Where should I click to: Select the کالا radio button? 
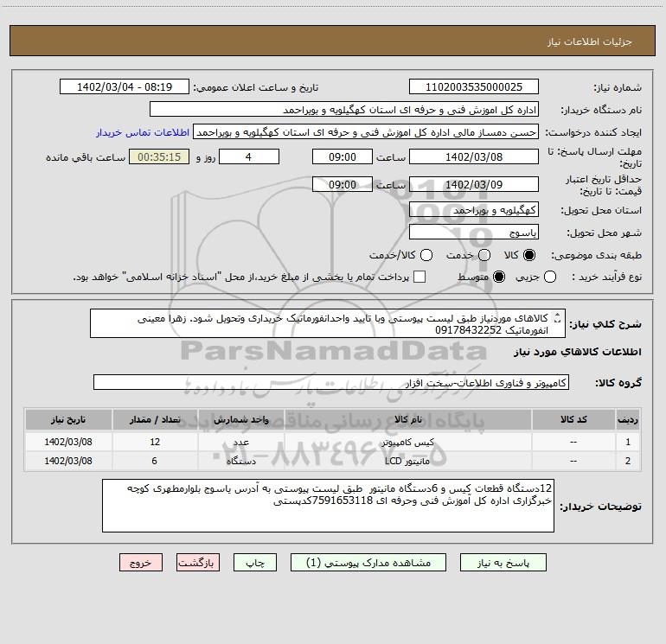(x=529, y=255)
